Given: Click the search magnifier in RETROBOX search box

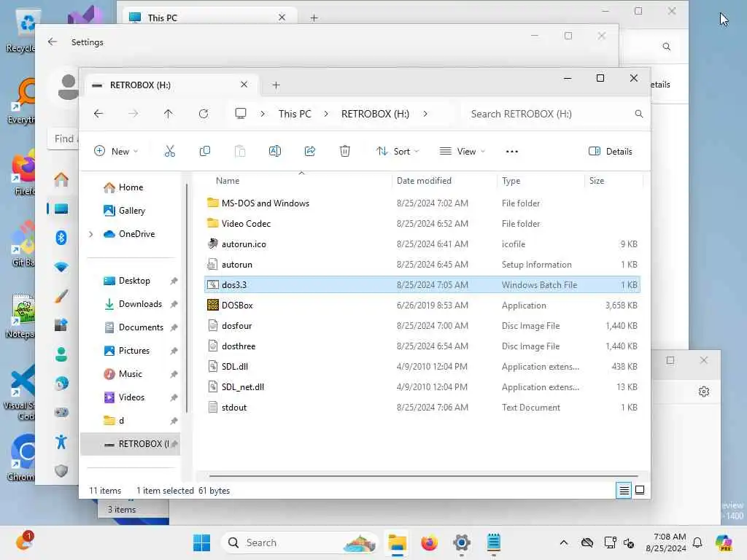Looking at the screenshot, I should pos(639,114).
